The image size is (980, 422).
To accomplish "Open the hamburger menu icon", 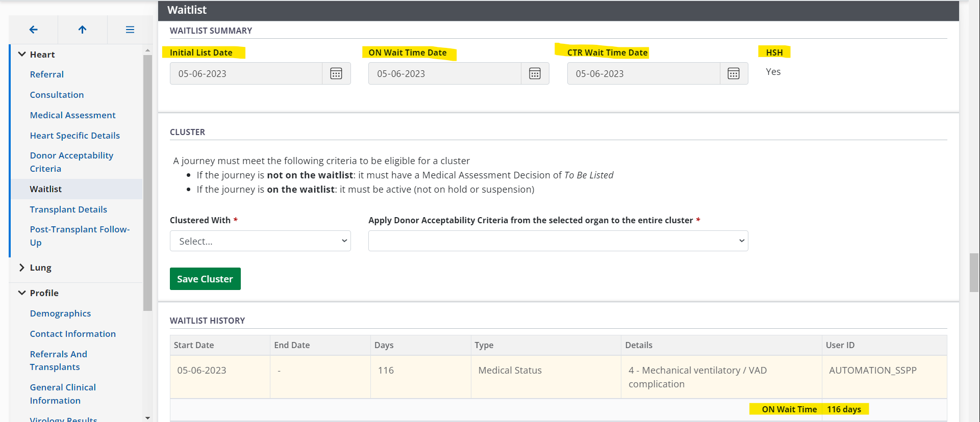I will click(x=130, y=30).
